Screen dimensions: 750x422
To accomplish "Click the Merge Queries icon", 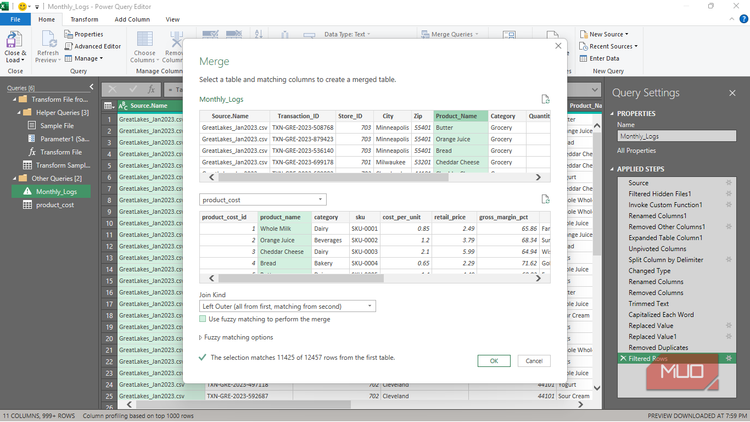I will point(425,34).
